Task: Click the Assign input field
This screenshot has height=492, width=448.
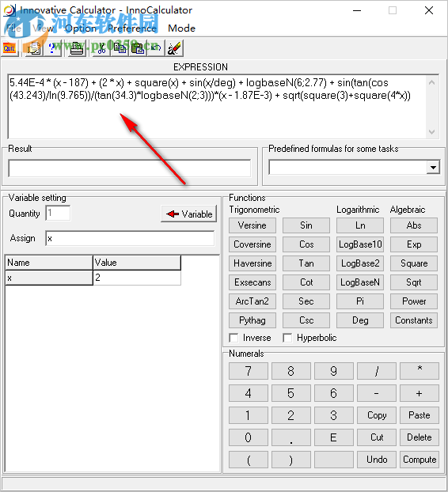Action: coord(130,238)
